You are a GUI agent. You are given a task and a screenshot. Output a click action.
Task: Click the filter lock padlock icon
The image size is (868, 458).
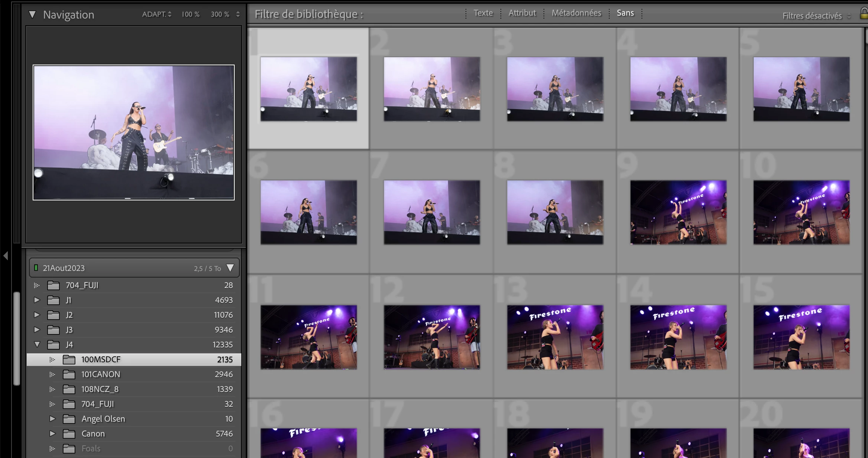[864, 14]
